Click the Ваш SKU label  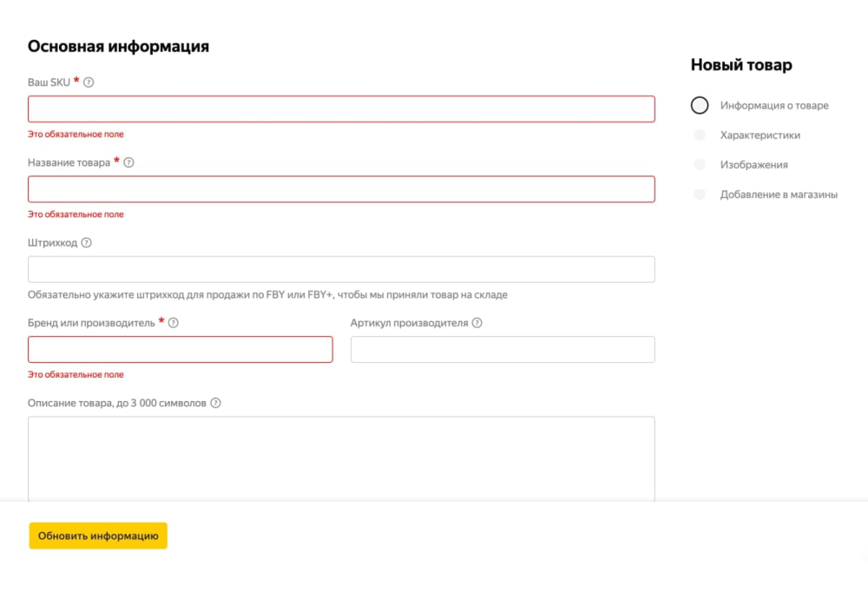coord(49,82)
